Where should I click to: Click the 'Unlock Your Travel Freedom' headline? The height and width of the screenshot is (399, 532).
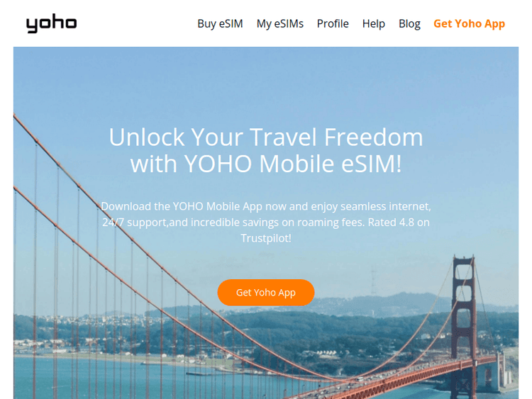[x=266, y=137]
